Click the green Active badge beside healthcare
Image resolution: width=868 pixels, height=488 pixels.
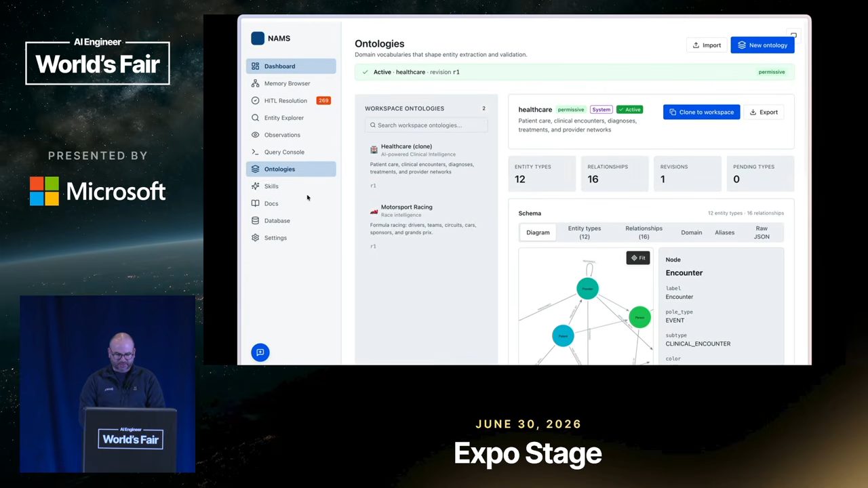click(629, 109)
